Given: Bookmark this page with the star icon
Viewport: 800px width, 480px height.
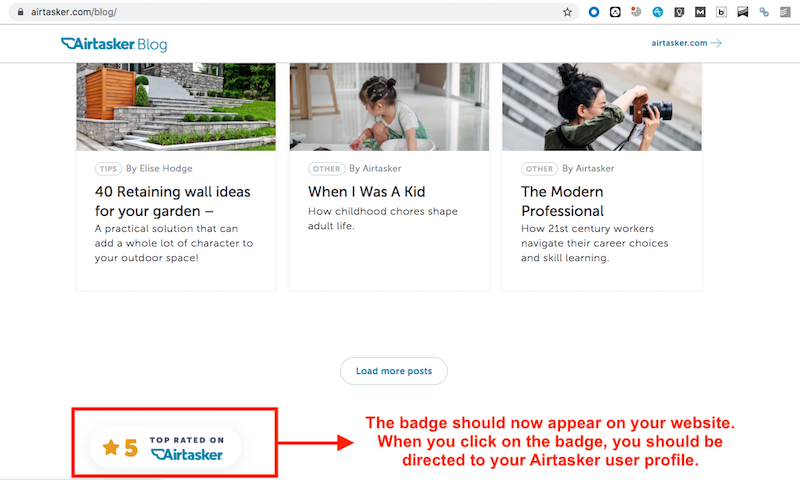Looking at the screenshot, I should click(567, 12).
